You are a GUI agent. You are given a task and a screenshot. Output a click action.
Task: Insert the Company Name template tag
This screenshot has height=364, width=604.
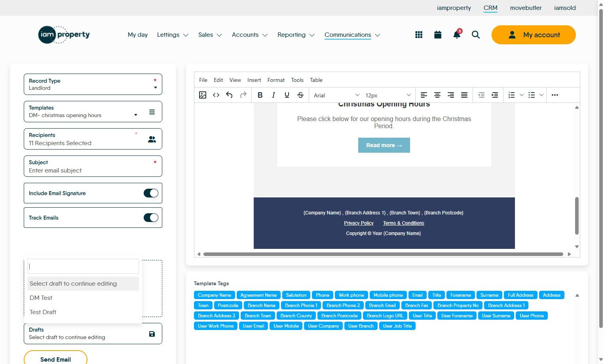[215, 295]
